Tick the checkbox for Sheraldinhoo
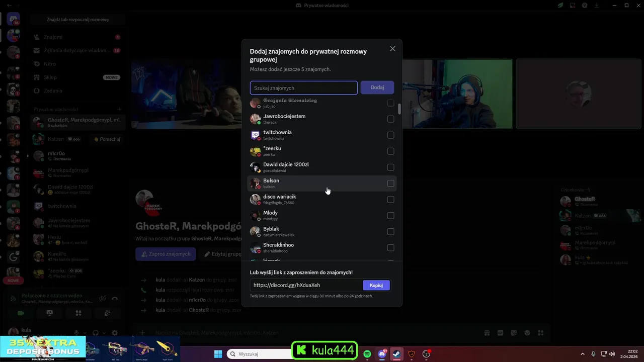Screen dimensions: 644x362 pos(390,248)
